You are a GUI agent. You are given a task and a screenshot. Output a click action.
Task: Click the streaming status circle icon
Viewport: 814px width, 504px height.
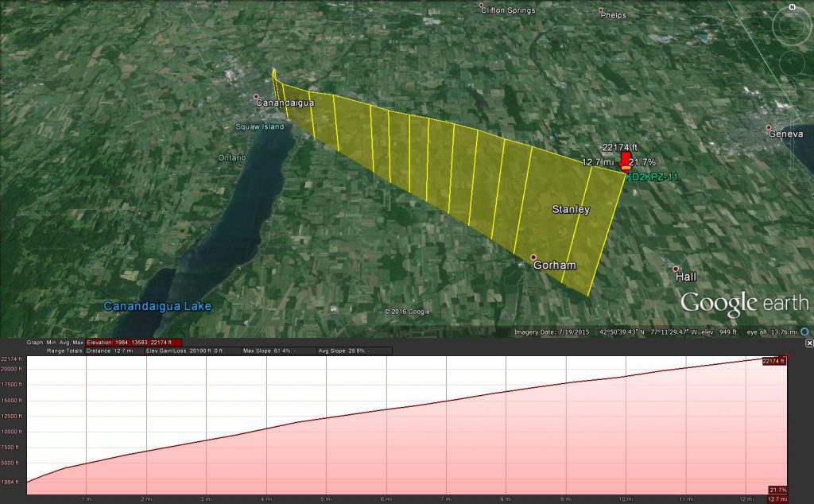coord(804,331)
